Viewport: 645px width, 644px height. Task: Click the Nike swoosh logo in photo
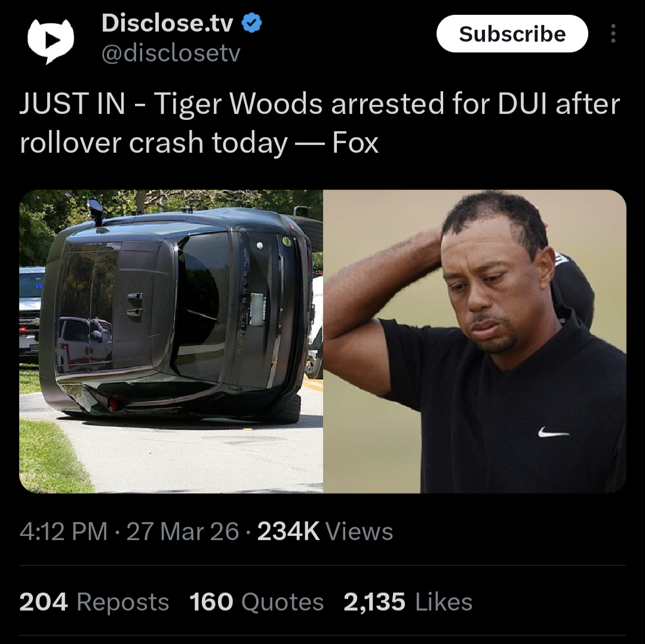[x=553, y=432]
